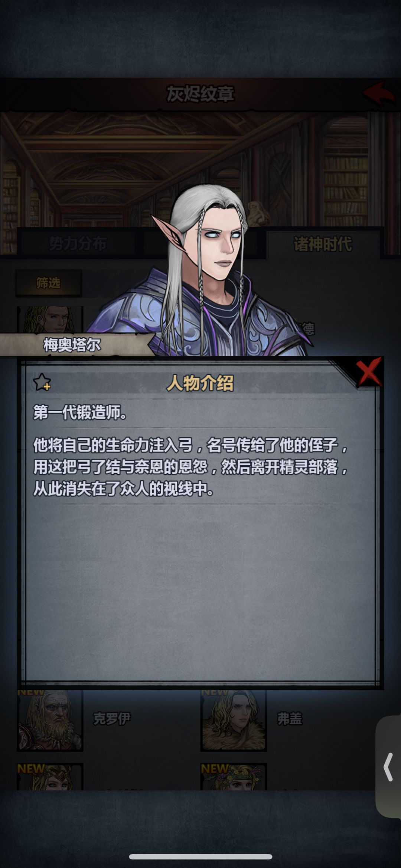Switch to 势力分布 tab
The image size is (401, 868).
coord(77,244)
